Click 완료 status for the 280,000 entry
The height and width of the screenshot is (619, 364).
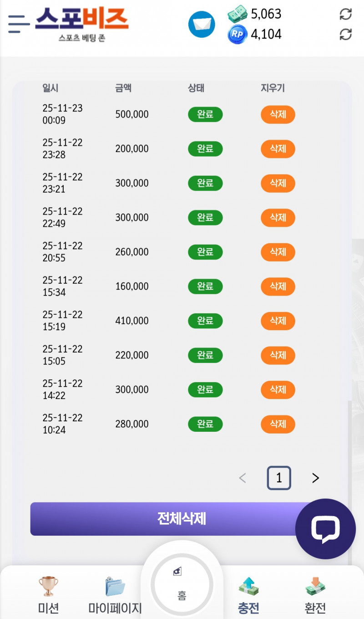tap(205, 424)
